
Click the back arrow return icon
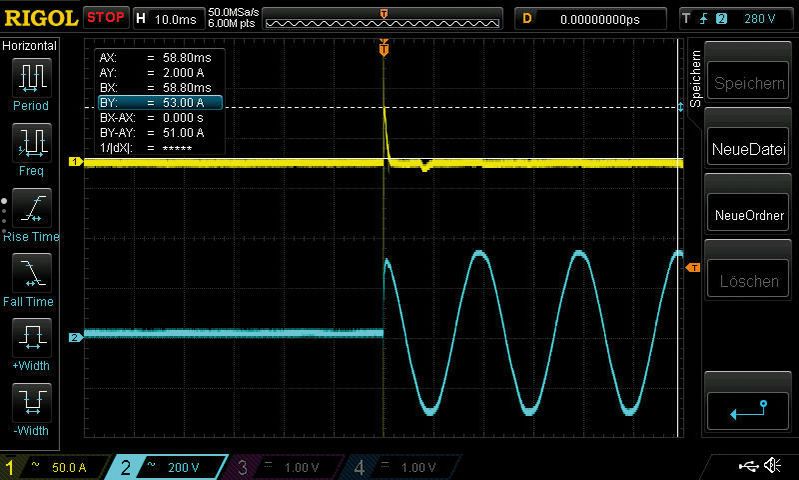[748, 407]
